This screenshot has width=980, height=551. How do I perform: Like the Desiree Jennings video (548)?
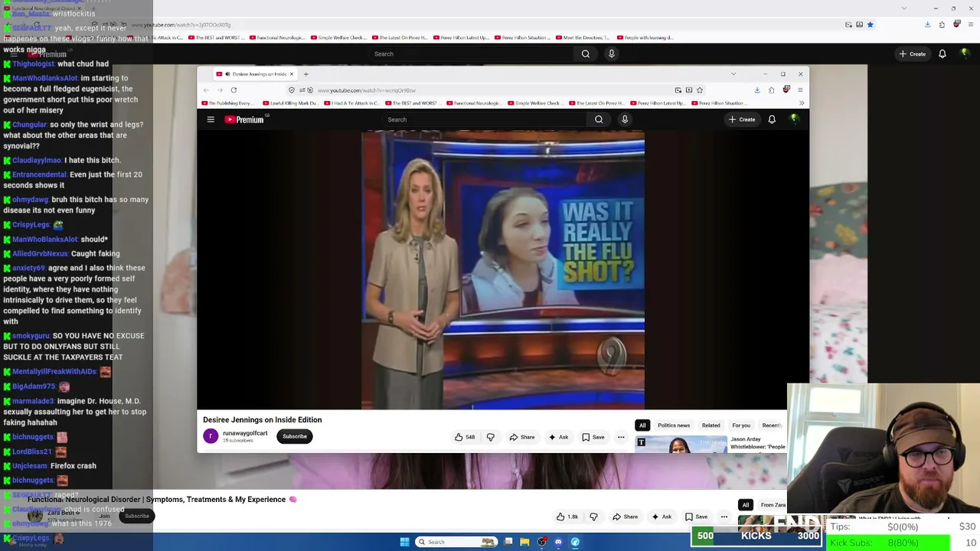pos(465,437)
